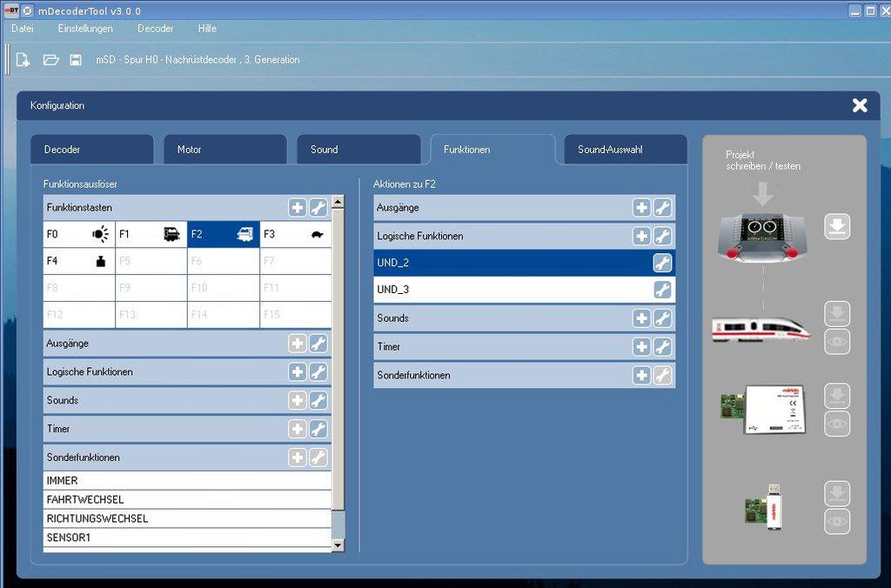Toggle the eye icon beside the train
The height and width of the screenshot is (588, 891).
pyautogui.click(x=837, y=342)
